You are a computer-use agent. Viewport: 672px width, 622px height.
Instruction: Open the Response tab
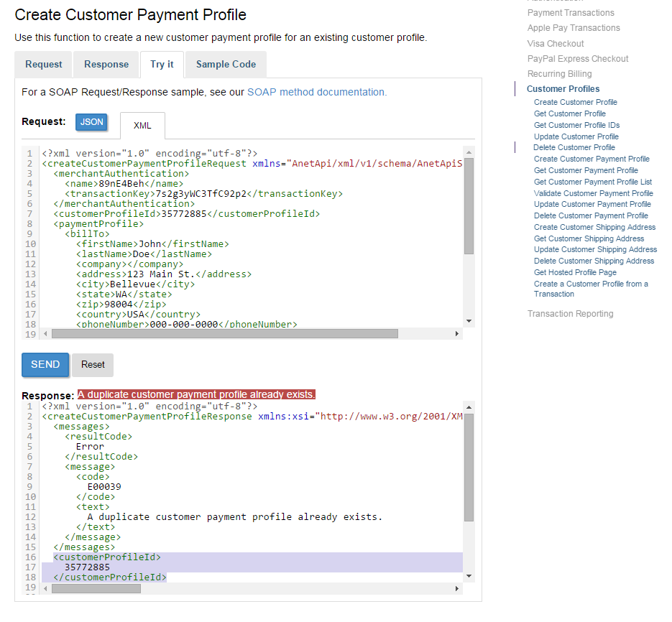tap(106, 65)
